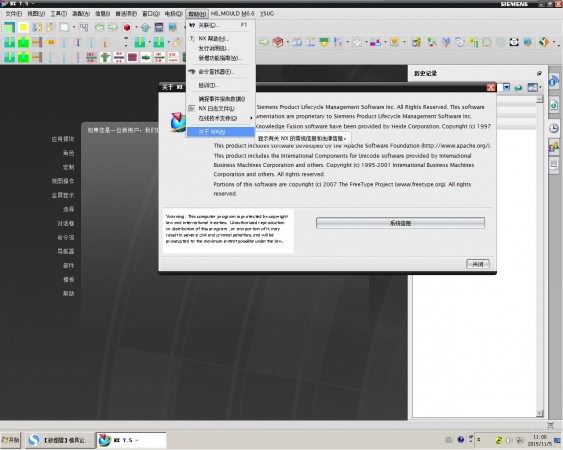Click the green forward arrow beside the back arrow
The height and width of the screenshot is (450, 563).
coord(113,27)
